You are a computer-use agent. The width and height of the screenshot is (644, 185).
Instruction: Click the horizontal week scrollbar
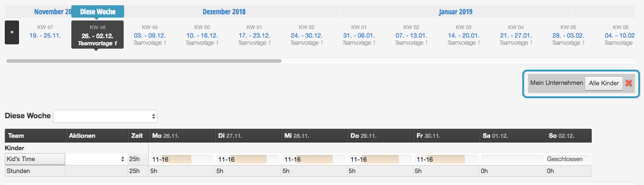[x=144, y=61]
